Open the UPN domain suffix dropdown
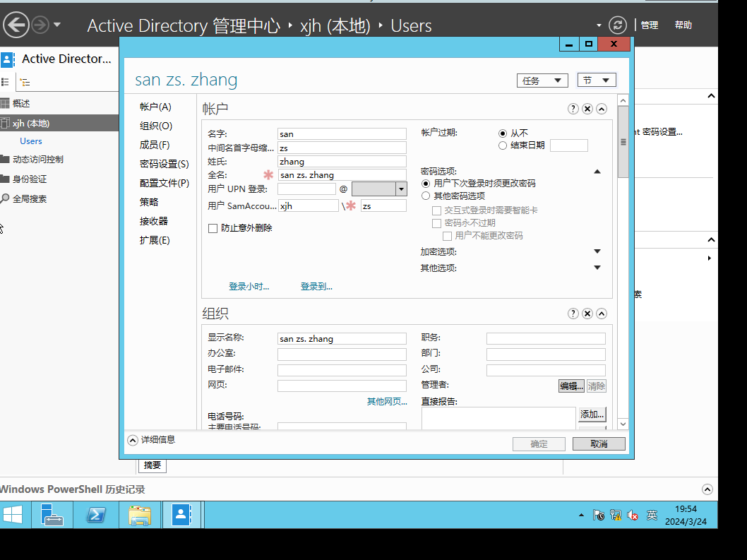The width and height of the screenshot is (747, 560). 401,189
